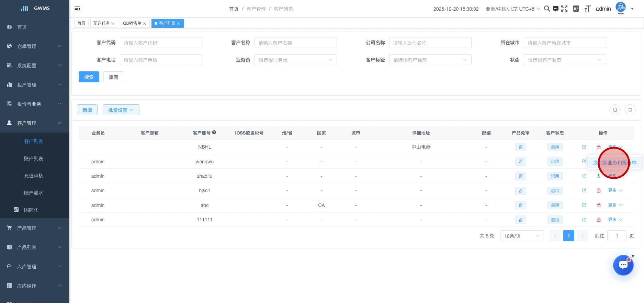644x303 pixels.
Task: Open the 10条/页 page size selector
Action: tap(522, 236)
